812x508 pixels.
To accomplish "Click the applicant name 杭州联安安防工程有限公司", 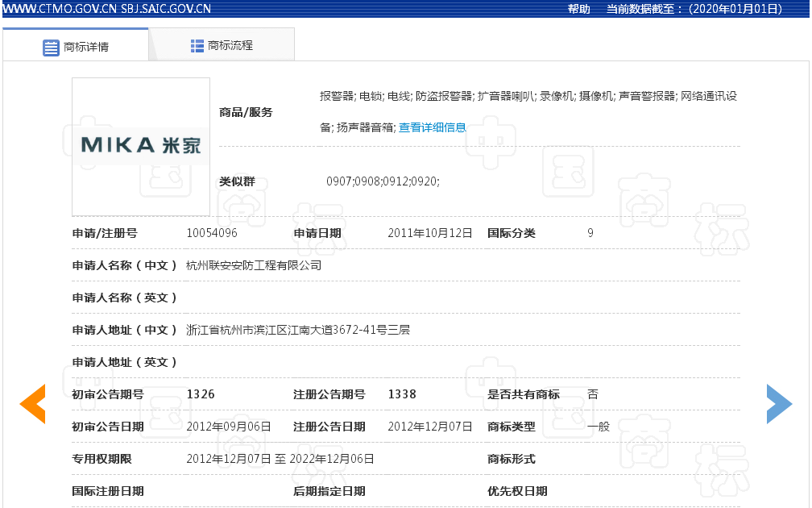I will coord(254,265).
